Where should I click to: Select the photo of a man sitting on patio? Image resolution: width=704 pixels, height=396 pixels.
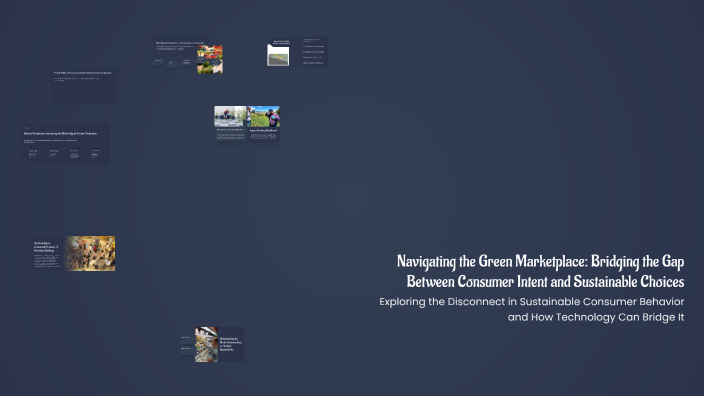[x=230, y=116]
